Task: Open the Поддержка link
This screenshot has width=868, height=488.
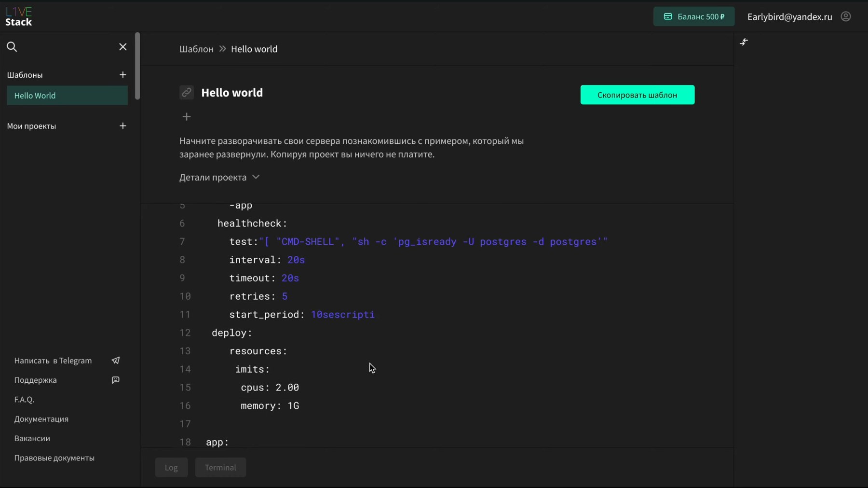Action: tap(35, 380)
